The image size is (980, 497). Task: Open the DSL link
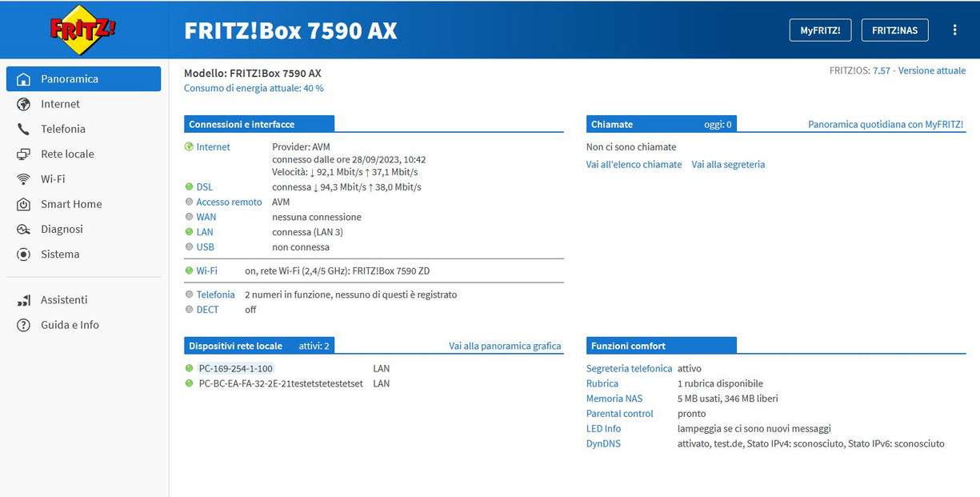205,187
